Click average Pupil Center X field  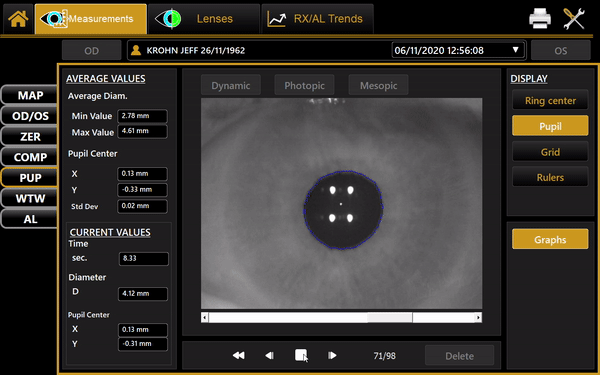[x=142, y=174]
